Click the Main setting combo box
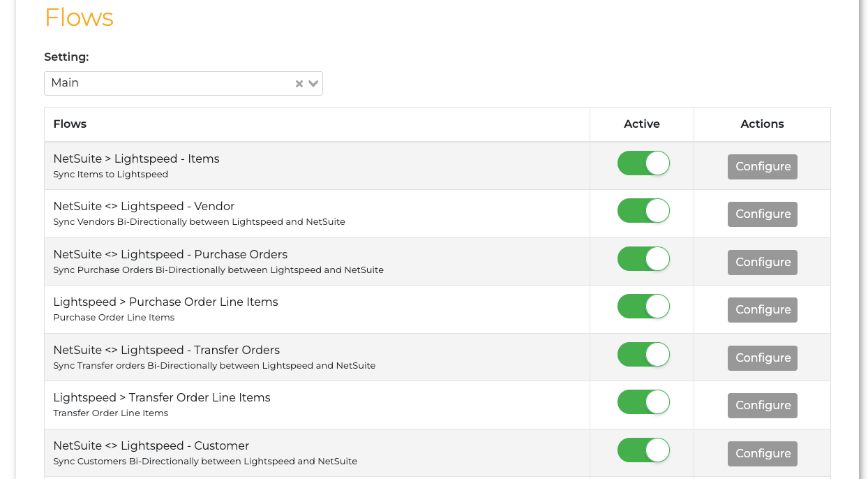The width and height of the screenshot is (868, 479). click(167, 83)
